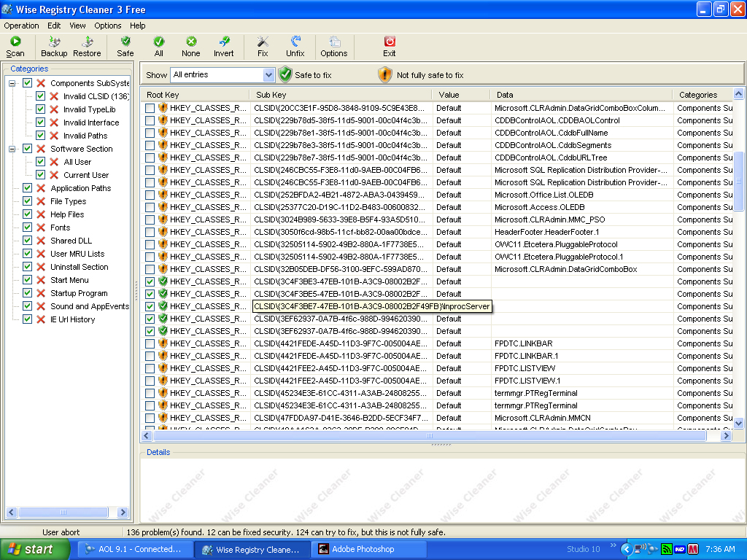
Task: Click the red M tray icon
Action: pyautogui.click(x=693, y=549)
